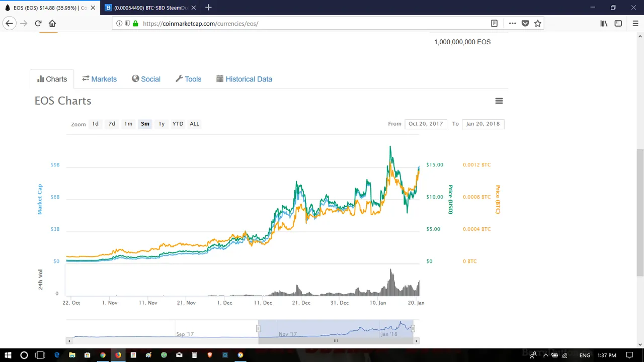Open People icon in system tray
644x362 pixels.
pos(533,355)
